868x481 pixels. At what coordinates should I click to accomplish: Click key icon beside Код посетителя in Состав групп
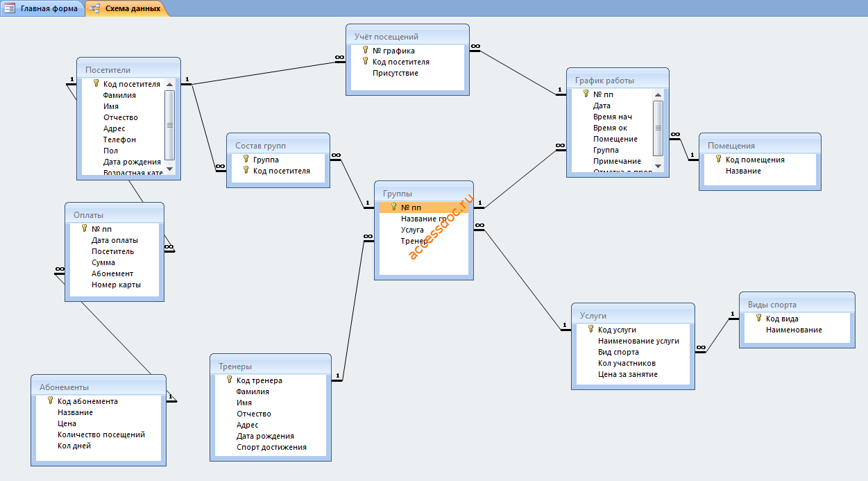[x=246, y=170]
